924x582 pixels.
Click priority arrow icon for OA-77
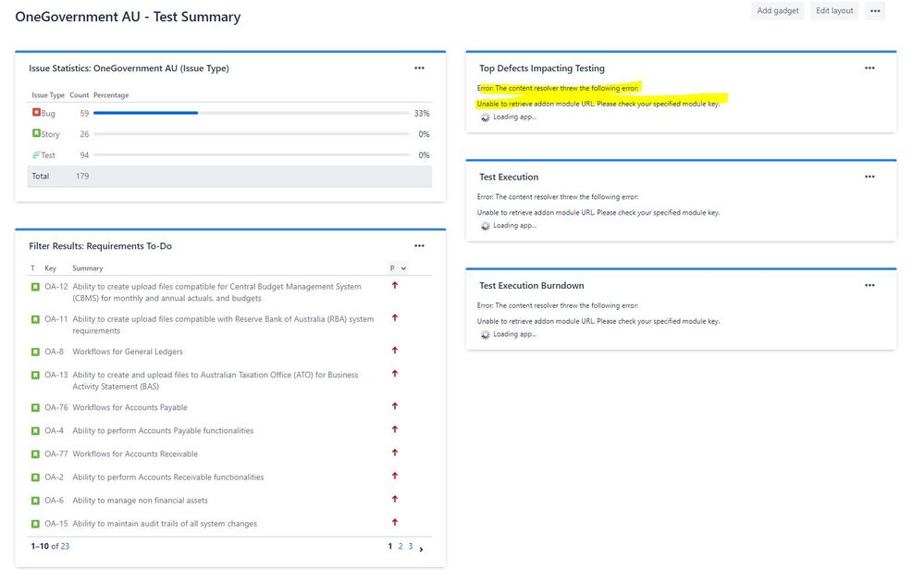point(395,452)
